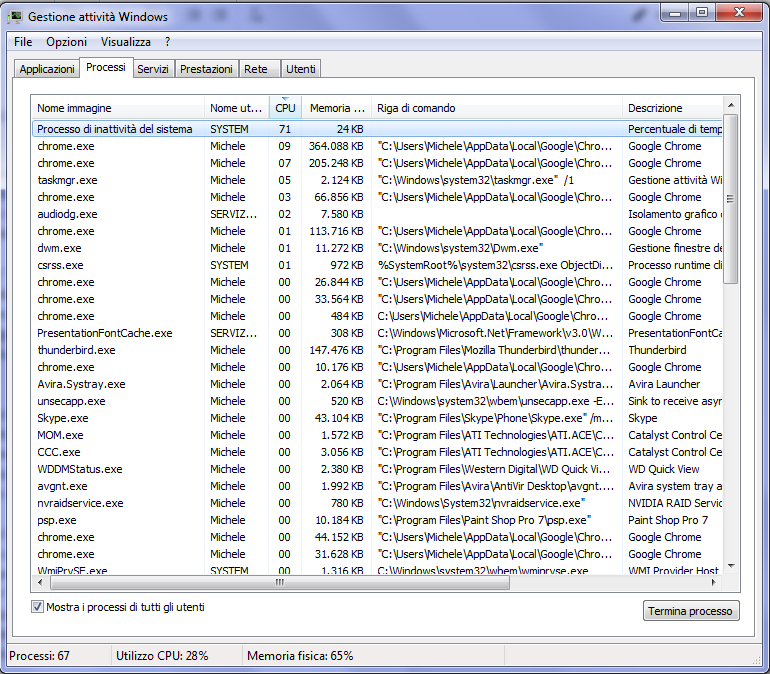Show the Utenti tab
Screen dimensions: 770x674
click(x=301, y=69)
